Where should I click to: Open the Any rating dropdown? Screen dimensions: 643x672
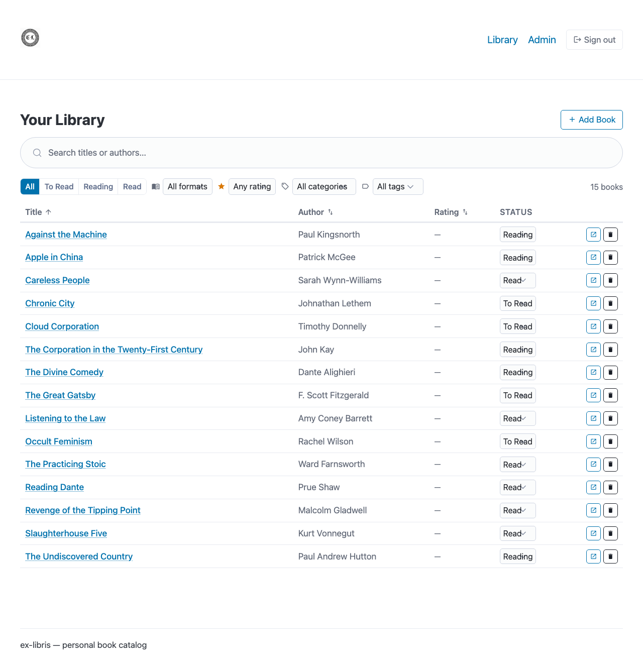point(252,186)
